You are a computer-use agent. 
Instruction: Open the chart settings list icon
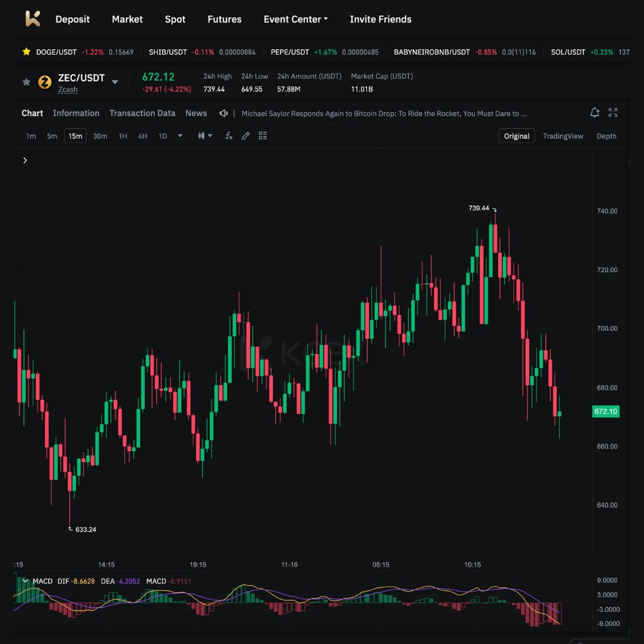click(x=263, y=136)
